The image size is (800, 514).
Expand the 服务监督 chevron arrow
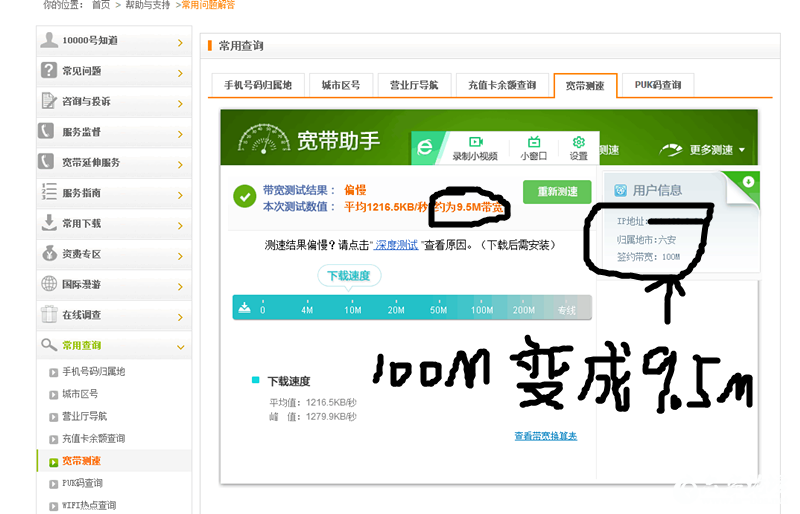pos(180,134)
